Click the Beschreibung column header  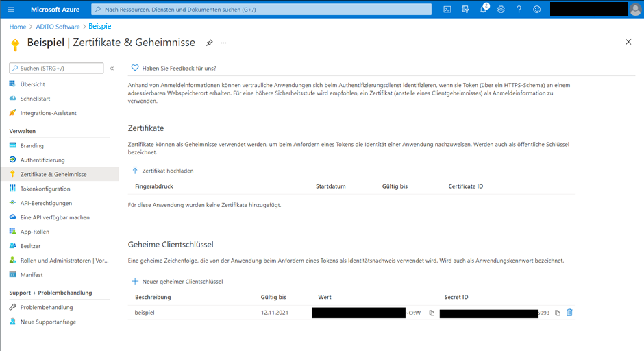(153, 297)
